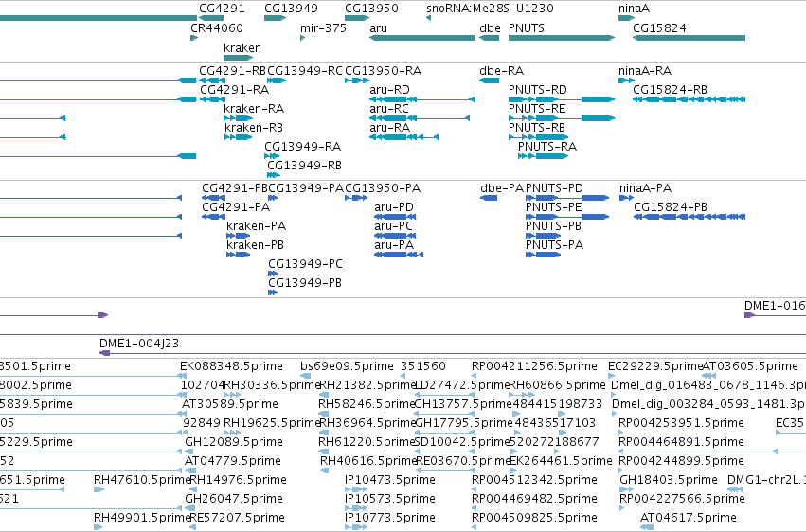This screenshot has height=532, width=806.
Task: Open the CG13950 gene feature
Action: [357, 18]
